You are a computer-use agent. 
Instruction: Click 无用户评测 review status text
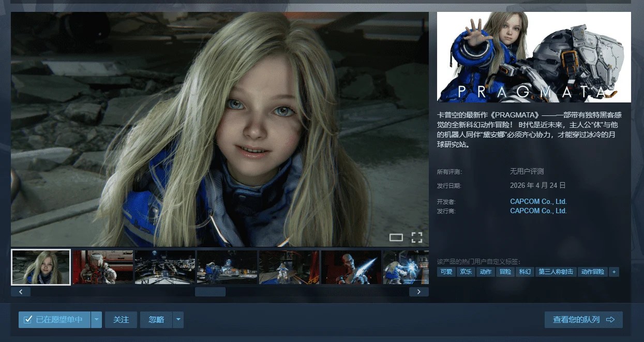click(527, 171)
